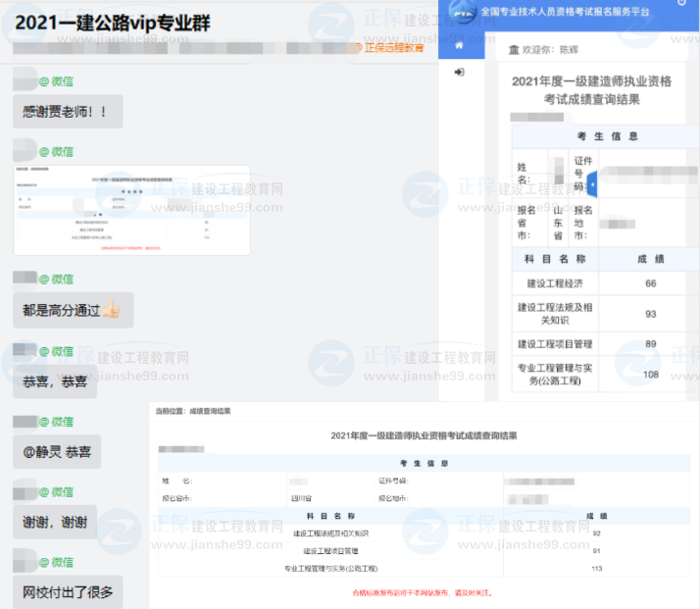Click the 网校付出了很多 message bubble

coord(68,591)
